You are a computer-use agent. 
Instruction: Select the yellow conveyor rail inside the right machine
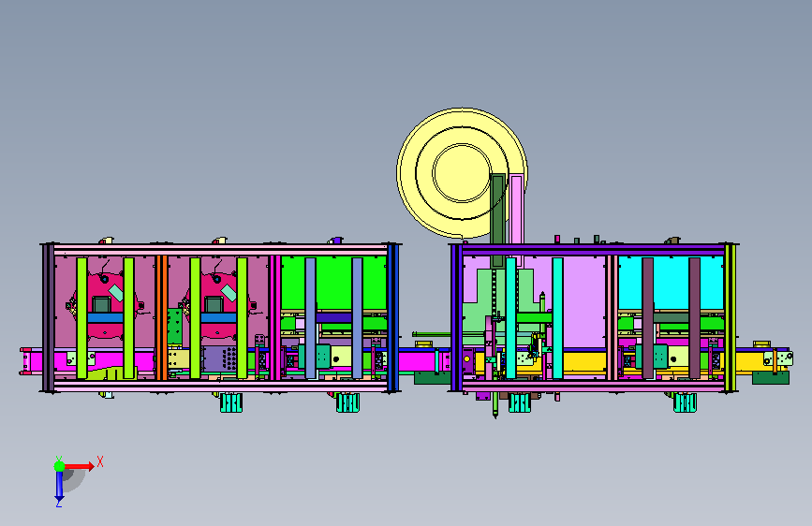coord(584,361)
